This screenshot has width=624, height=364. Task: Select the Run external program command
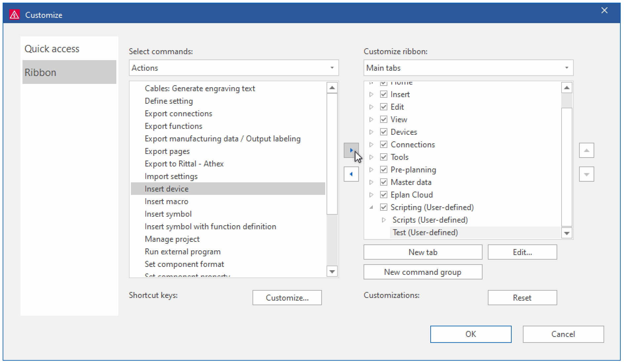coord(228,251)
